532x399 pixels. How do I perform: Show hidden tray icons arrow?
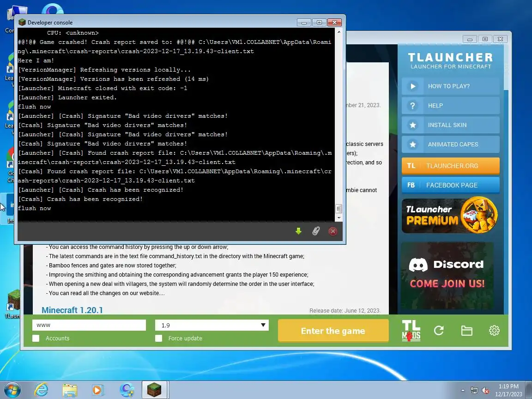tap(463, 391)
